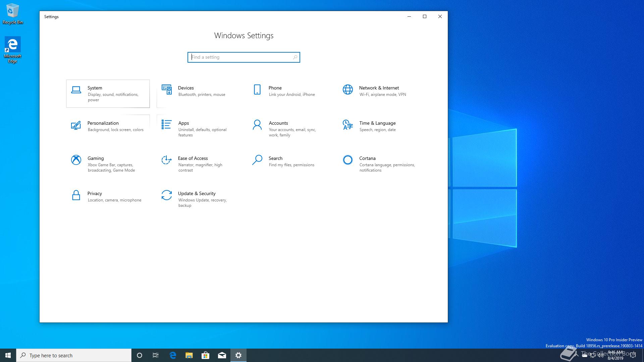Focus the Find a setting field

244,57
